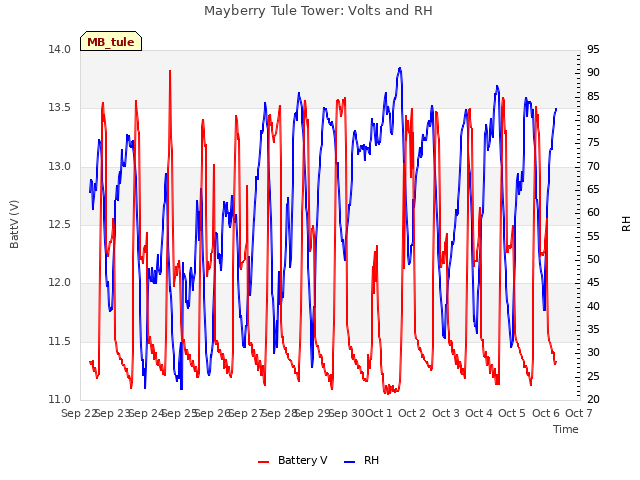
Task: Click the Oct 4 tick label
Action: click(x=479, y=413)
